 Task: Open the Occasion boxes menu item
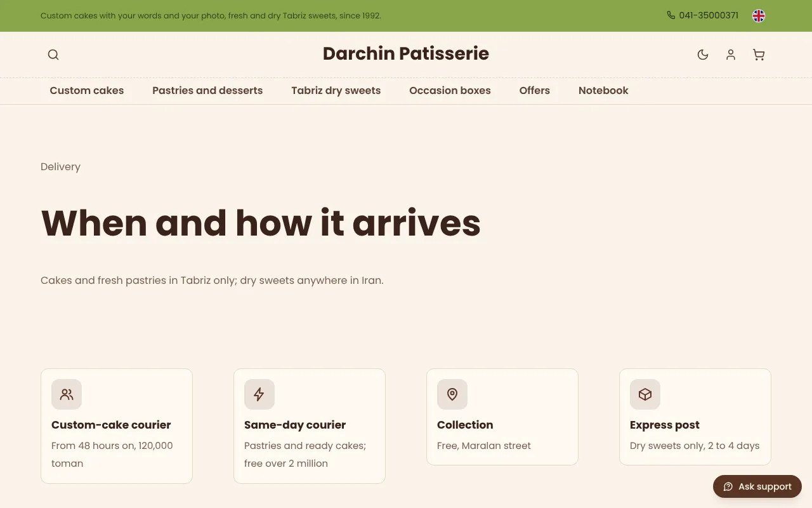pos(450,91)
